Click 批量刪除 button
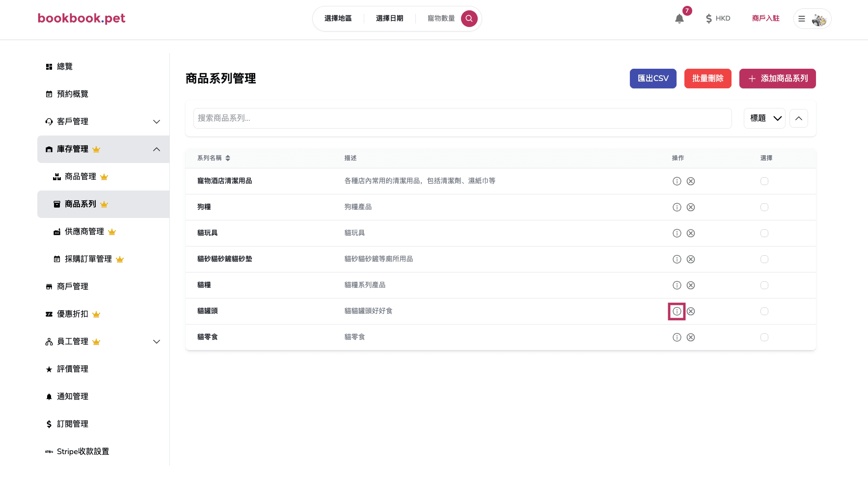This screenshot has height=488, width=868. click(x=707, y=79)
